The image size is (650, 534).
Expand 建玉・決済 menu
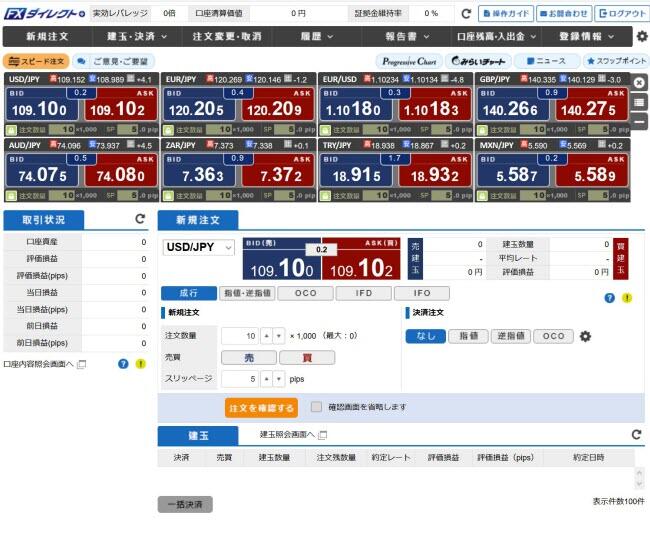137,36
